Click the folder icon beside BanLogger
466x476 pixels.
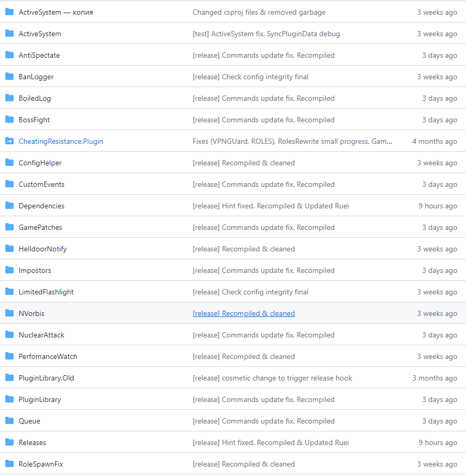pyautogui.click(x=9, y=77)
